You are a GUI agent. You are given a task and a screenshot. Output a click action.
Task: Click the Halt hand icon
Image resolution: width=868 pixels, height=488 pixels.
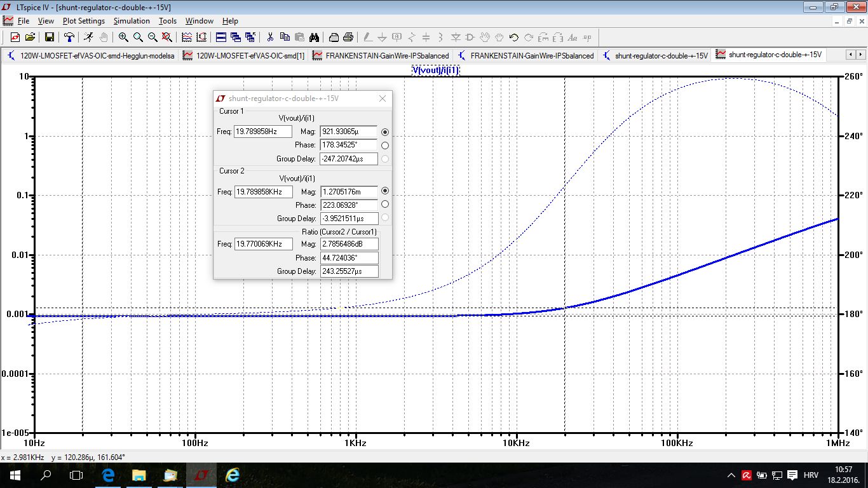point(103,37)
